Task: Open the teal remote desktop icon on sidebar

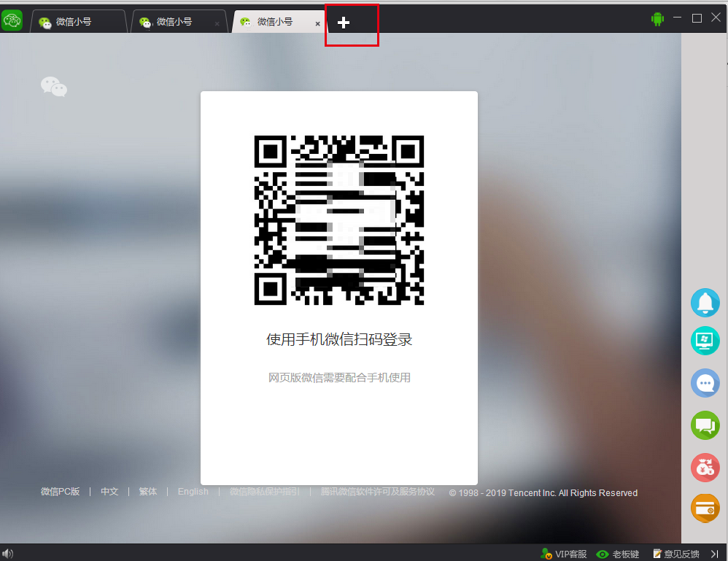Action: pyautogui.click(x=705, y=341)
